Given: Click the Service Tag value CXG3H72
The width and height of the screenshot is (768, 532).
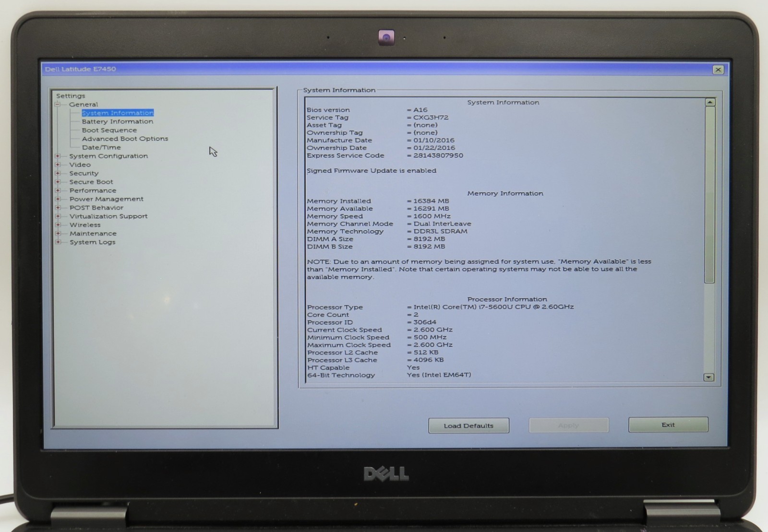Looking at the screenshot, I should 431,118.
